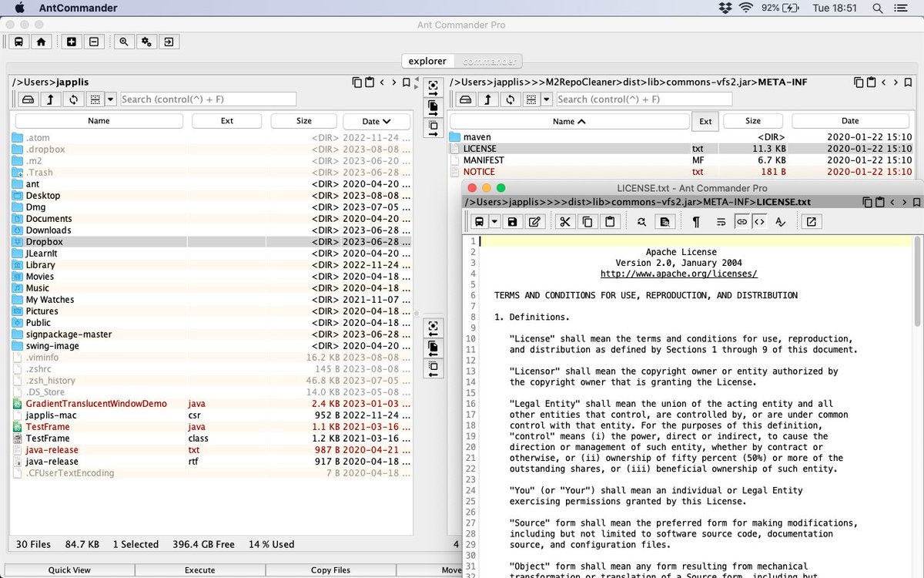Screen dimensions: 924x578
Task: Click the top focus-target icon between panes
Action: [x=434, y=87]
